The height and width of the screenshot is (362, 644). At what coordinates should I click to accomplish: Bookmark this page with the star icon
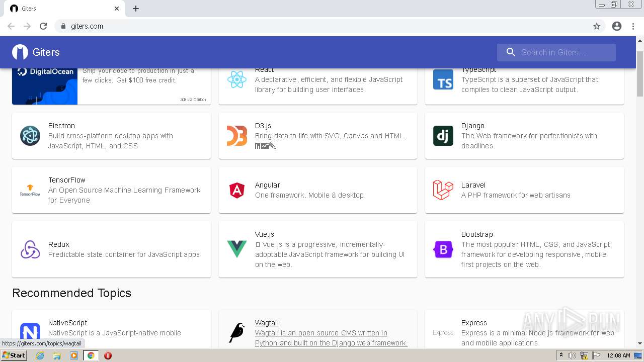[x=597, y=26]
